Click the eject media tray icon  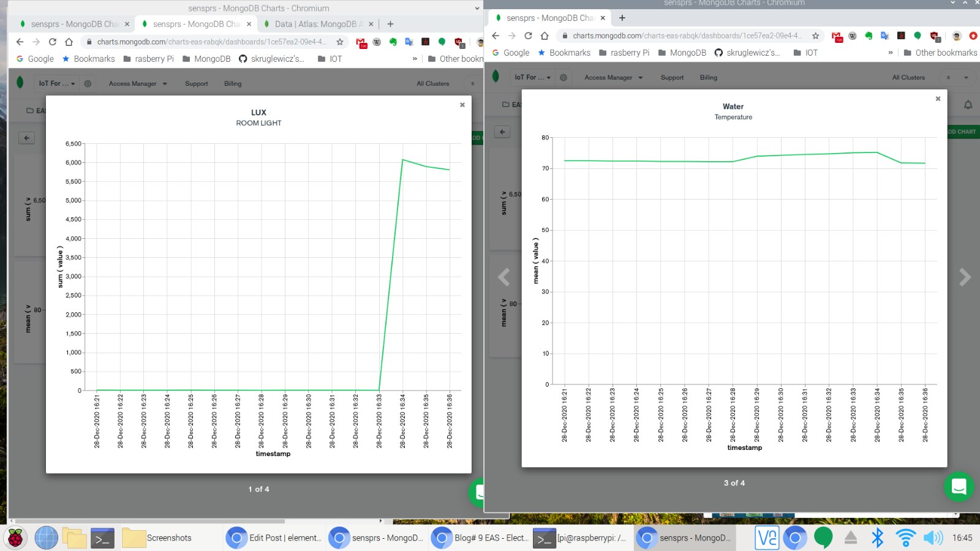851,538
